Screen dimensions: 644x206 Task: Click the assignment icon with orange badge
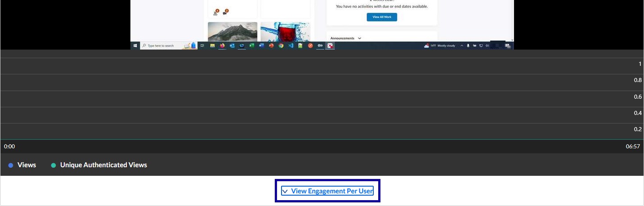[x=216, y=12]
